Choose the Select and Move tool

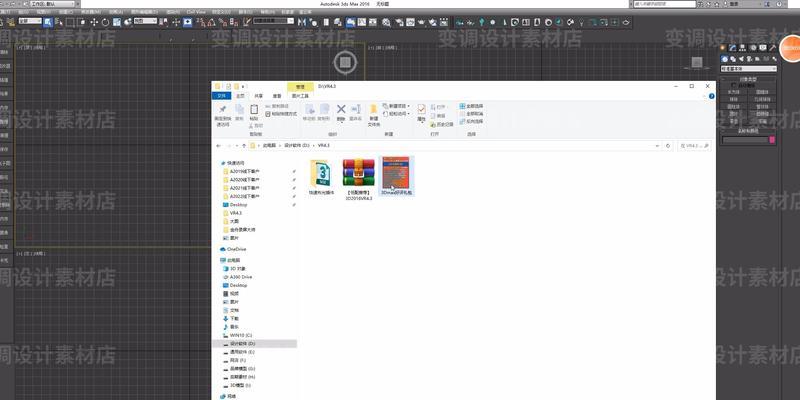pos(94,22)
